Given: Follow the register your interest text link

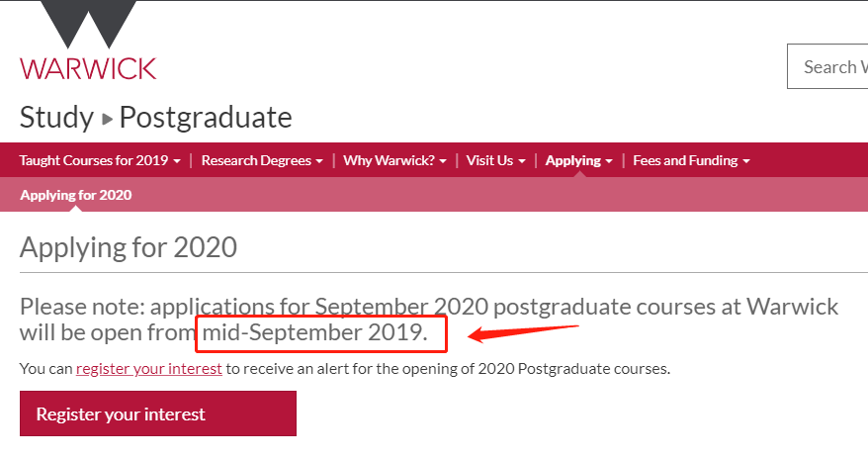Looking at the screenshot, I should [149, 369].
